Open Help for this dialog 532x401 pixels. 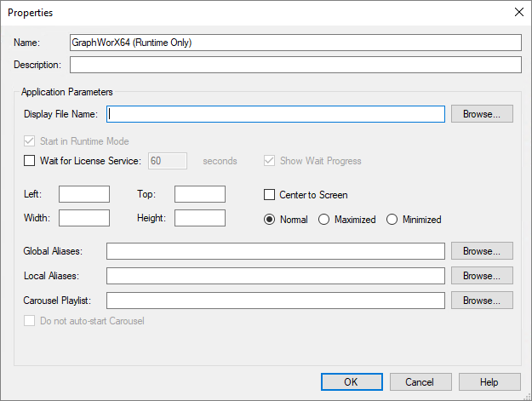489,382
